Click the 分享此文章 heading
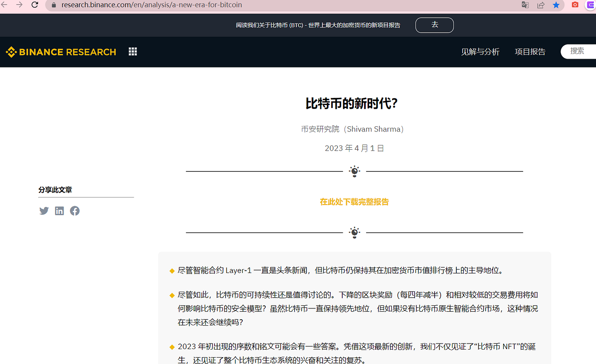Viewport: 596px width, 364px height. 55,190
